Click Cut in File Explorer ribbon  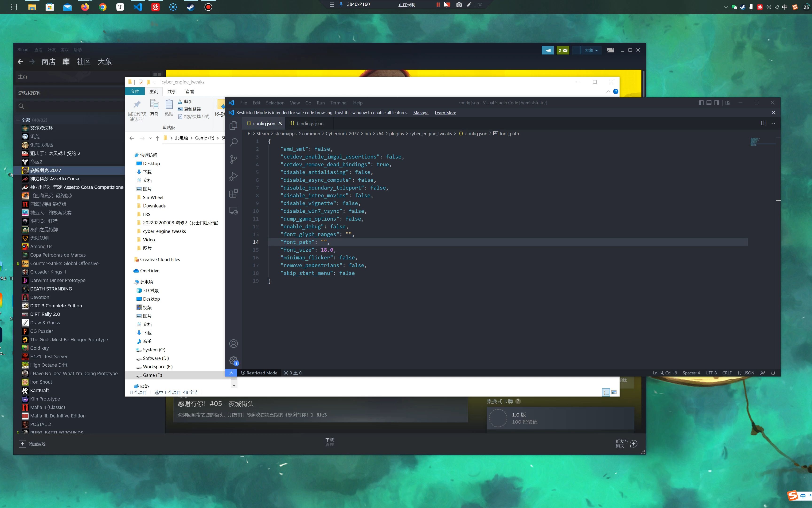[185, 101]
